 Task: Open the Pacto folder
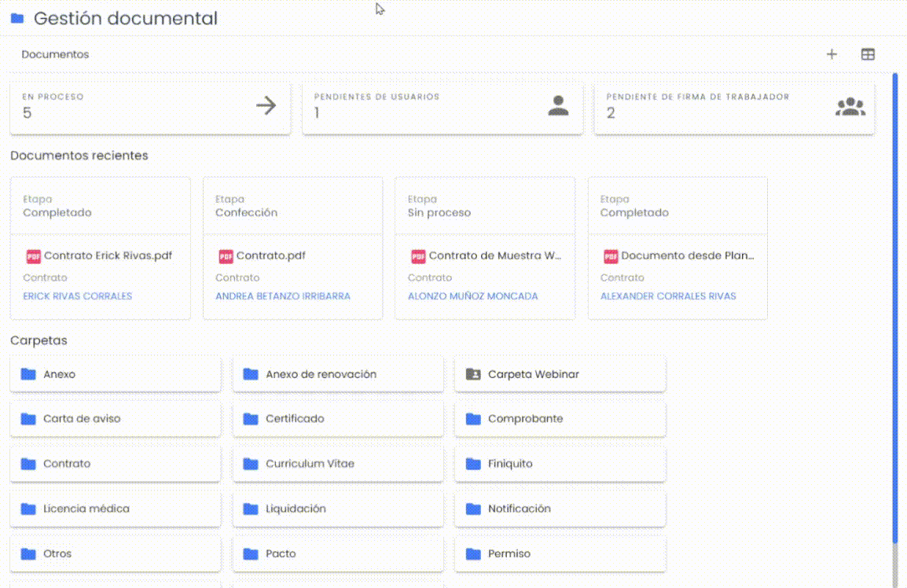(x=338, y=554)
